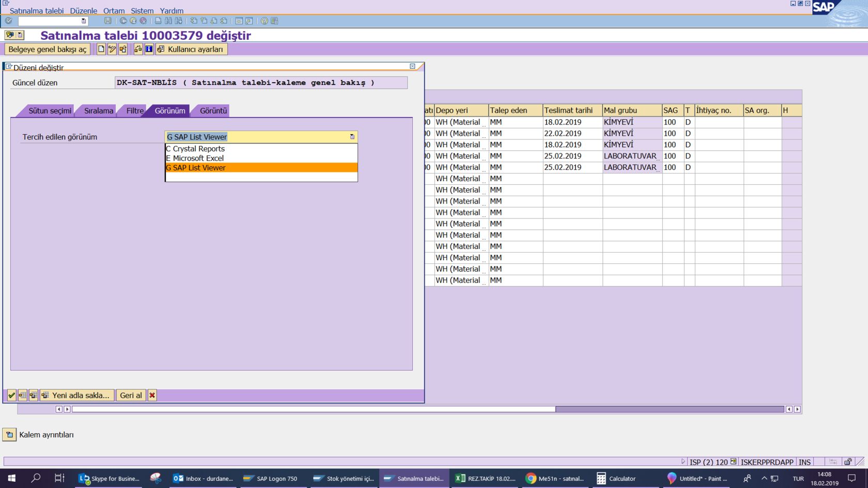
Task: Click the red Cancel icon in the top toolbar
Action: click(x=143, y=21)
